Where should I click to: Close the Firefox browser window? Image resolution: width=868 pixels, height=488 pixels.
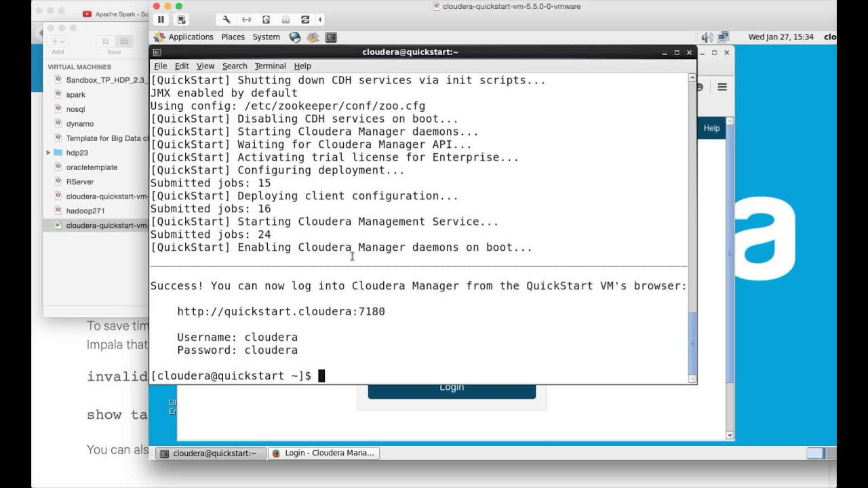[x=727, y=52]
